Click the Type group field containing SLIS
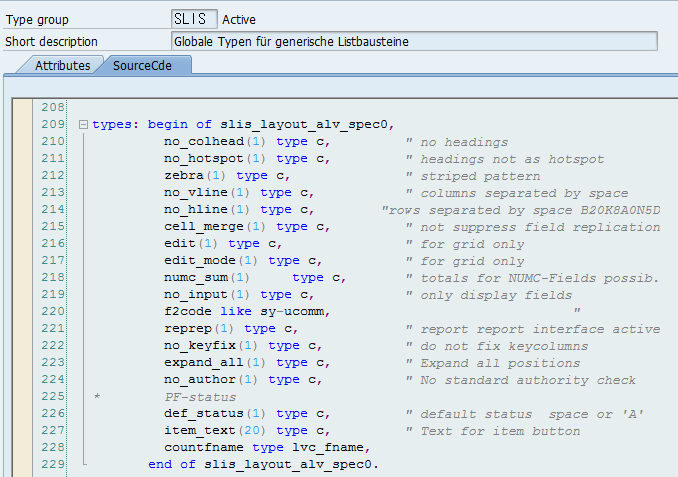The height and width of the screenshot is (477, 678). pos(193,18)
